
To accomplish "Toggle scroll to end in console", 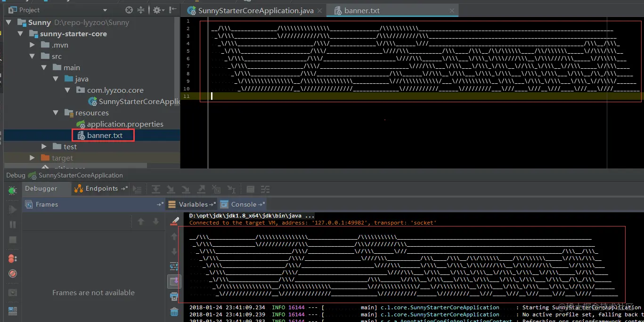I will click(x=174, y=282).
